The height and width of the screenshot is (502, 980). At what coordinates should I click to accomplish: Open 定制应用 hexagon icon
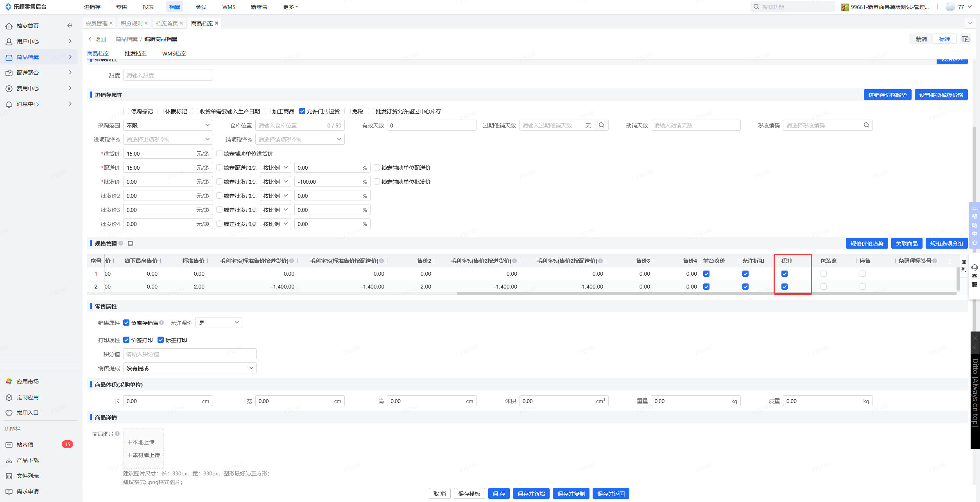click(x=9, y=397)
